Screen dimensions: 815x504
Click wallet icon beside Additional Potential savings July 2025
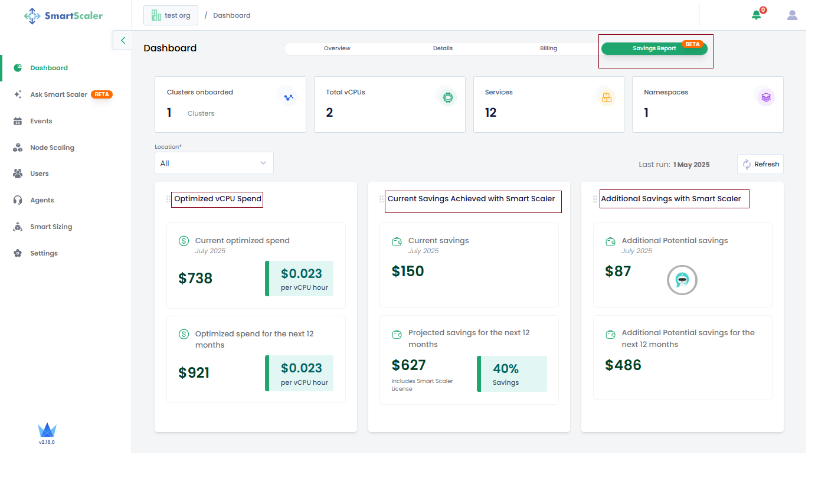point(611,241)
